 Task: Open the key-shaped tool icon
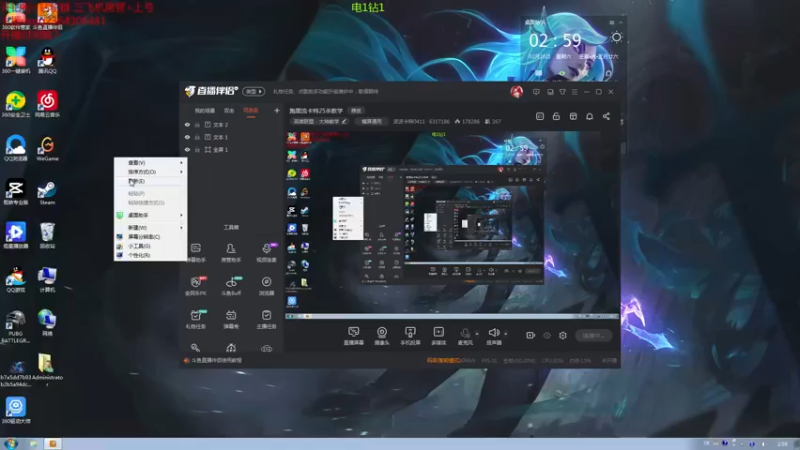[195, 348]
